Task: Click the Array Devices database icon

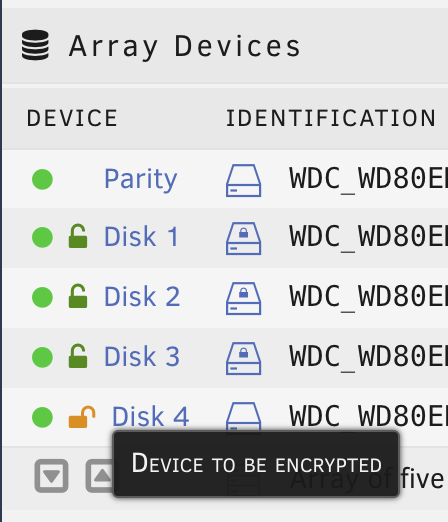Action: (35, 45)
